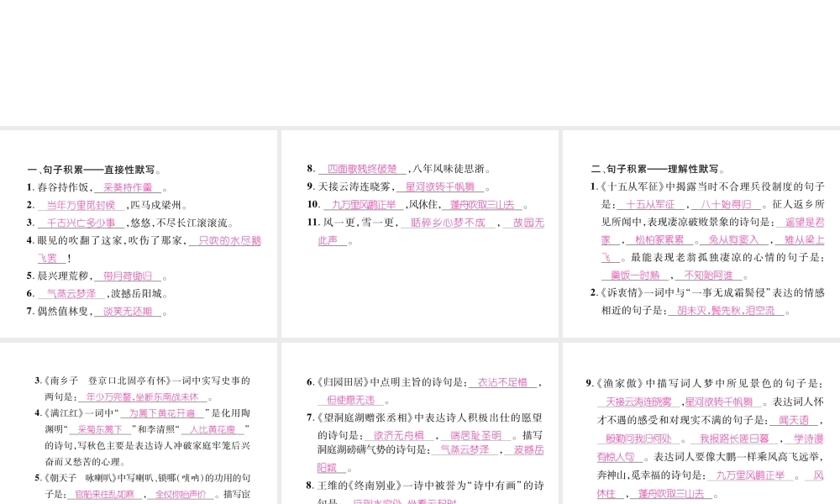Click the answer 闻天语
This screenshot has width=840, height=504.
794,421
